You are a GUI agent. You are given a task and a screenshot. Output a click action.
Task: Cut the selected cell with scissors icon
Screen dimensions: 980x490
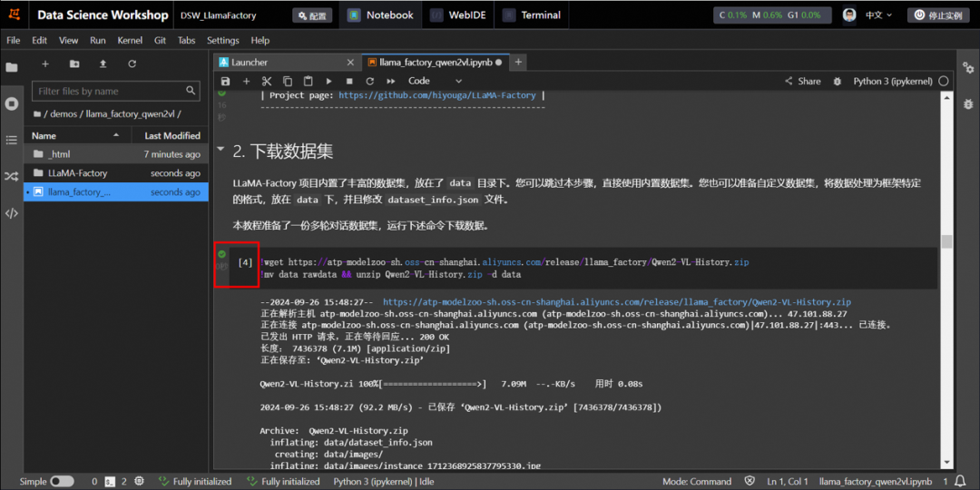pos(267,81)
